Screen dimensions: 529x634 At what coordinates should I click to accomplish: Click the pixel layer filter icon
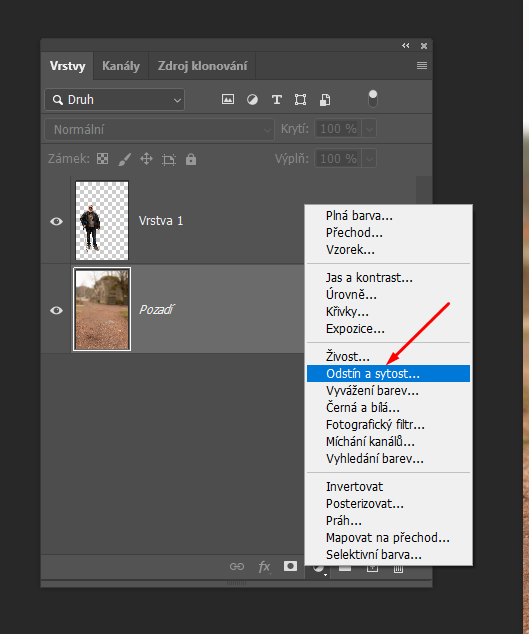(228, 99)
